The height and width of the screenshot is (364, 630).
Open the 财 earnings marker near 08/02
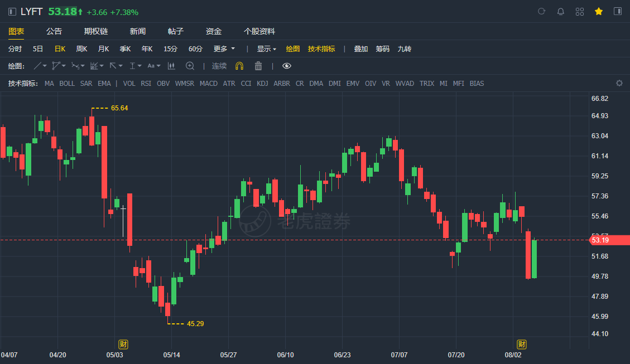[x=522, y=344]
